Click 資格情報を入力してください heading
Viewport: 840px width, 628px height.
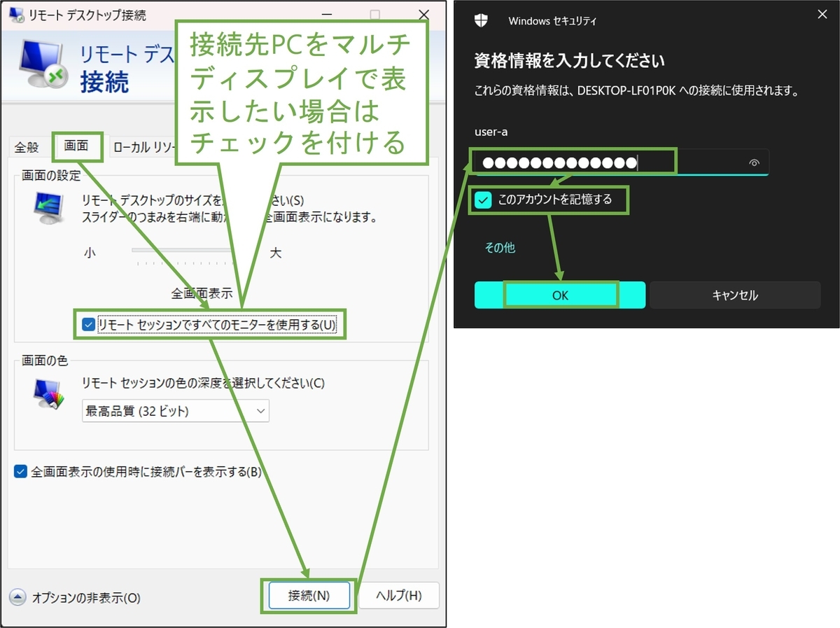coord(569,60)
